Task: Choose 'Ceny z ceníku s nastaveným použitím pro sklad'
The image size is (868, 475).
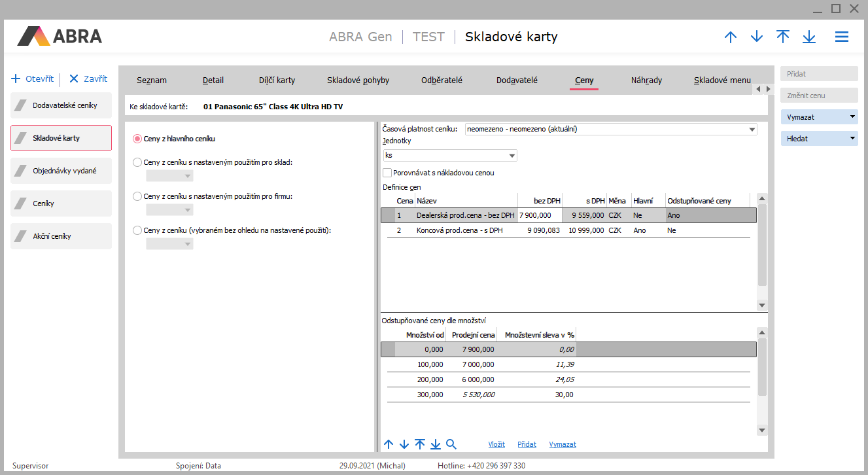Action: click(137, 162)
